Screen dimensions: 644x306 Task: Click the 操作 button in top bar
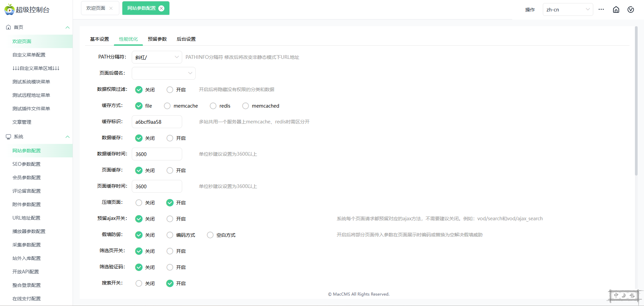coord(530,10)
